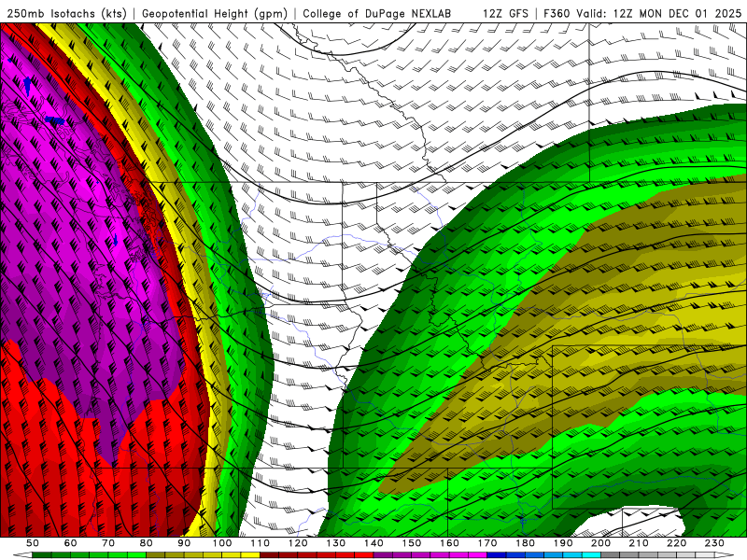Select the 220 value on the legend
The width and height of the screenshot is (747, 560).
coord(676,543)
